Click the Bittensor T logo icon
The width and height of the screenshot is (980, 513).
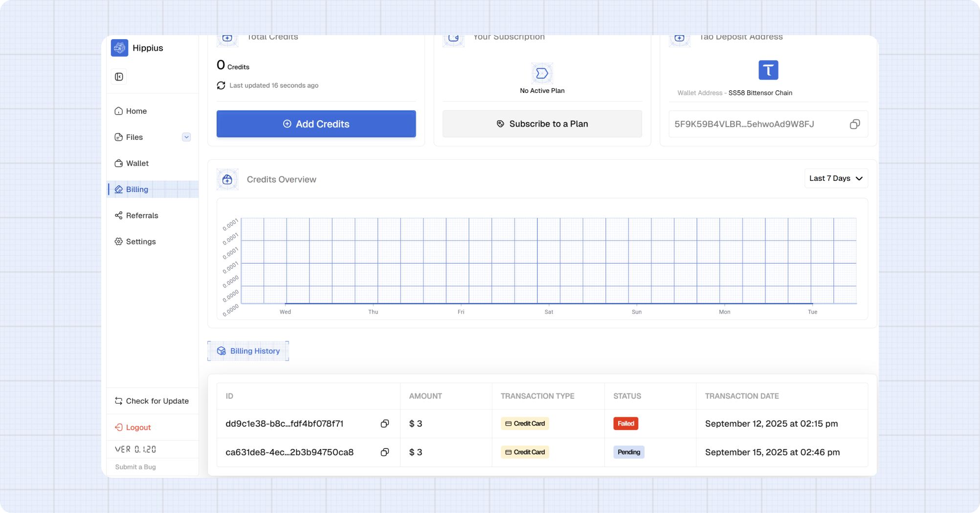coord(768,70)
